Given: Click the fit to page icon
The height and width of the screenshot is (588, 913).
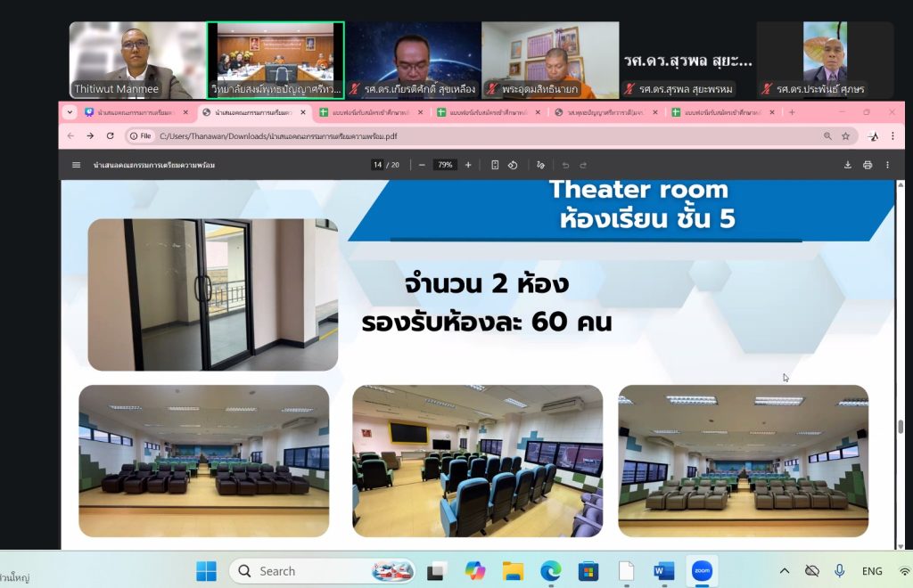Looking at the screenshot, I should pos(495,165).
